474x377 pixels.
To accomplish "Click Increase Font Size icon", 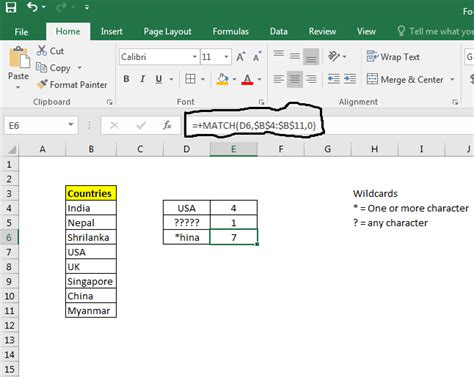I will point(240,57).
